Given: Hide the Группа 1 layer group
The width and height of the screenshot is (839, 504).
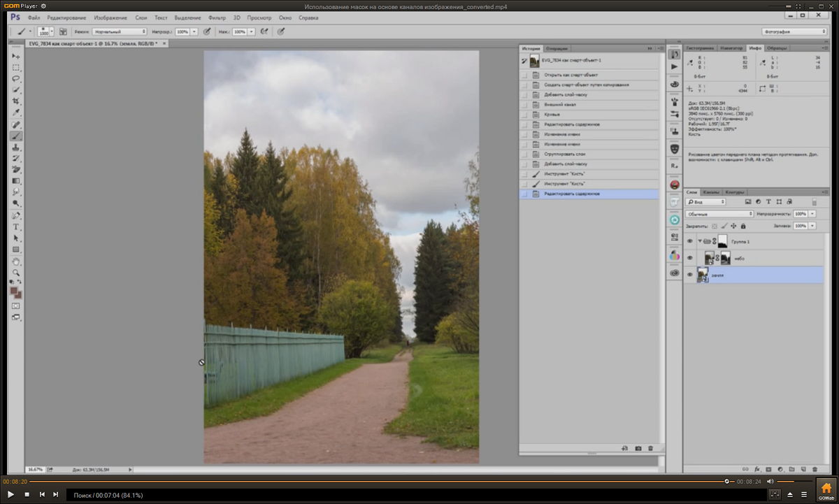Looking at the screenshot, I should point(690,241).
